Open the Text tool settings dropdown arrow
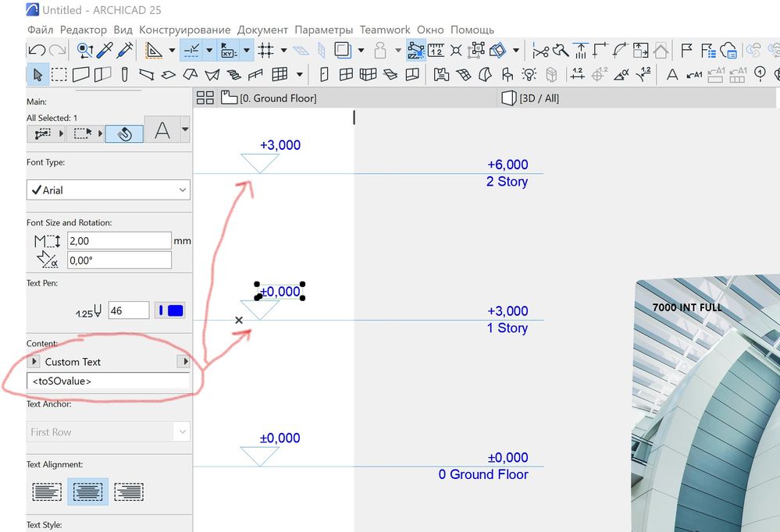 pyautogui.click(x=185, y=129)
